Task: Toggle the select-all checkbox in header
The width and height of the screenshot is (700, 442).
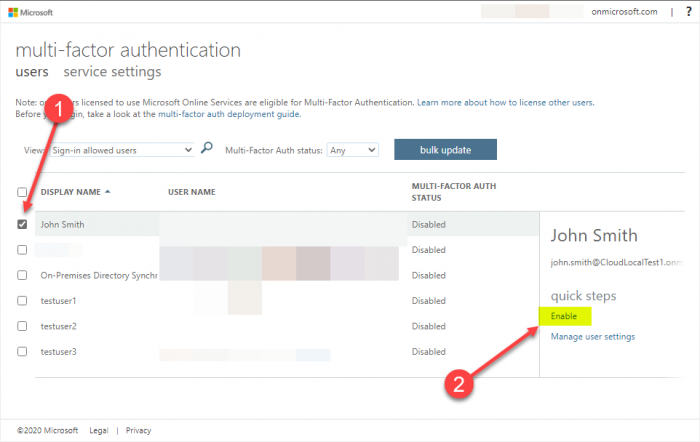Action: pos(22,192)
